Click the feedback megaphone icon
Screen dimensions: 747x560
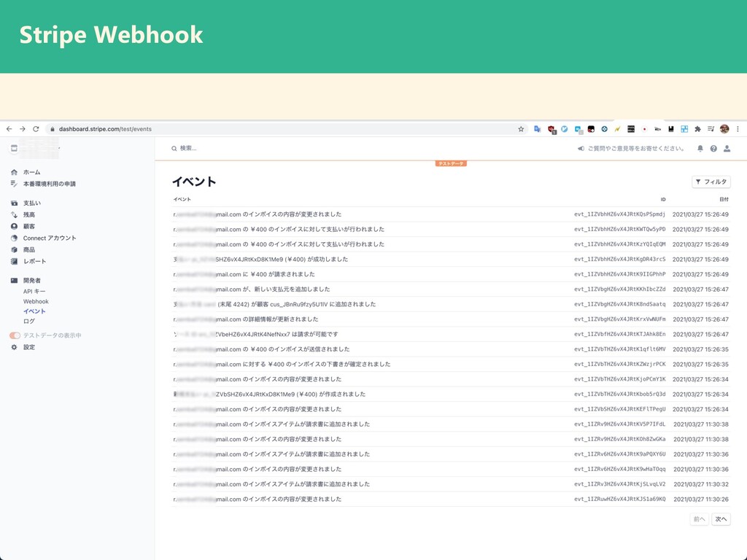click(581, 149)
